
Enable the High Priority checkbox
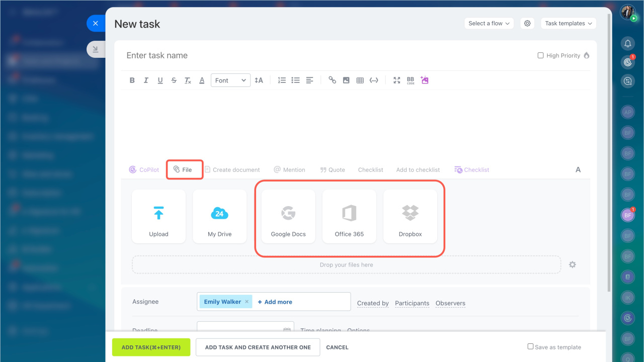click(540, 56)
